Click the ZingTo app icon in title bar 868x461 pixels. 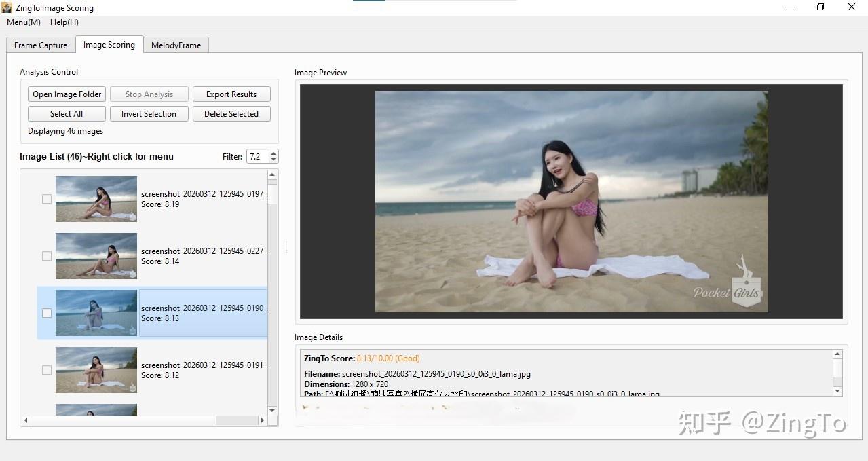tap(7, 7)
